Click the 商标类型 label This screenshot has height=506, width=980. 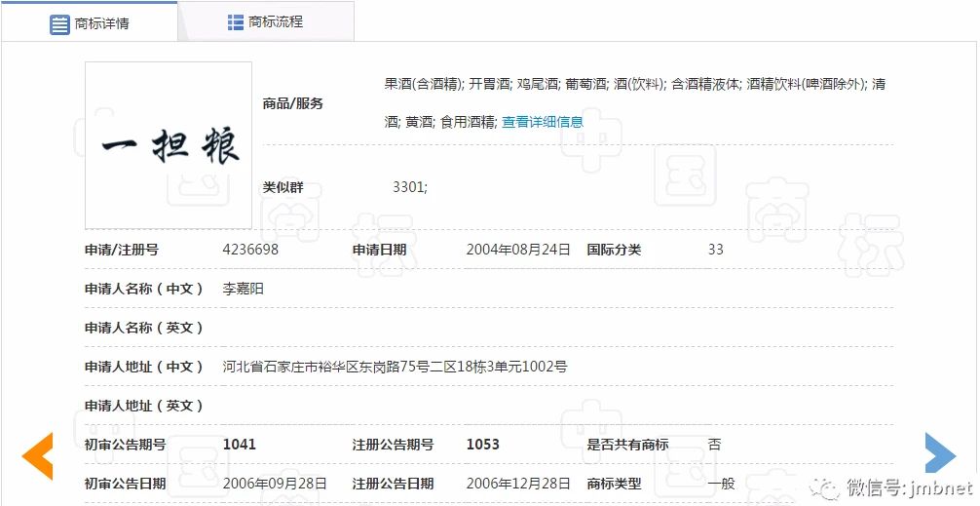tap(614, 484)
